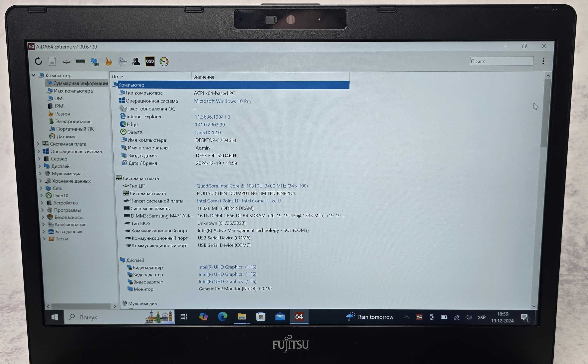Expand the Сеть tree node
Screen dimensions: 588x364
(41, 188)
